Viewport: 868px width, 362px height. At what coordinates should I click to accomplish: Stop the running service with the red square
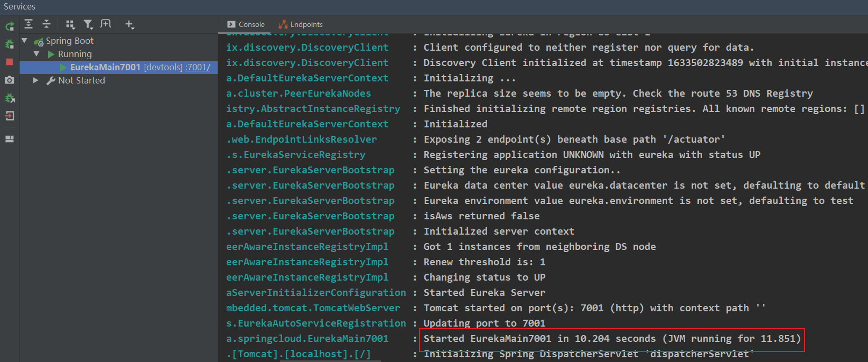tap(10, 62)
